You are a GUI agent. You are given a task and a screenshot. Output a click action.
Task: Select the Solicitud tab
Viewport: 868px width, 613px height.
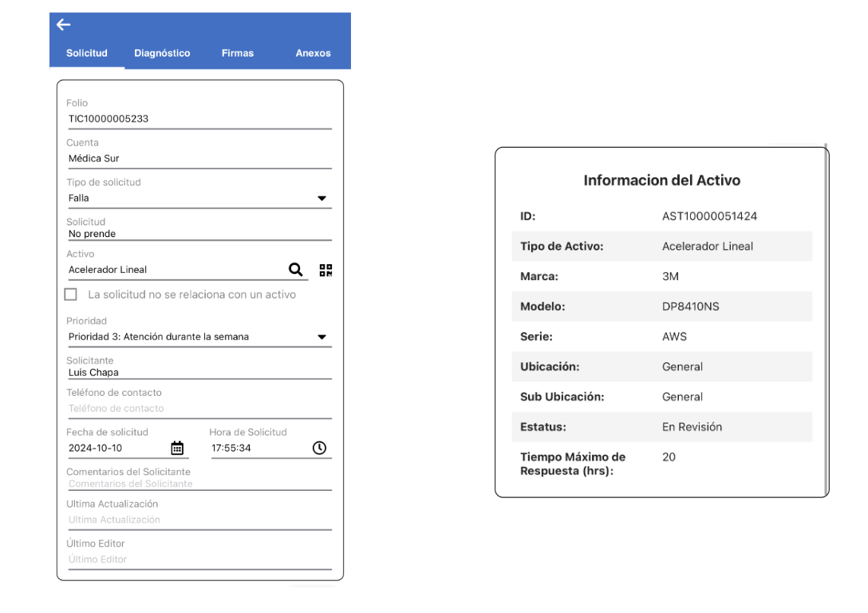87,53
